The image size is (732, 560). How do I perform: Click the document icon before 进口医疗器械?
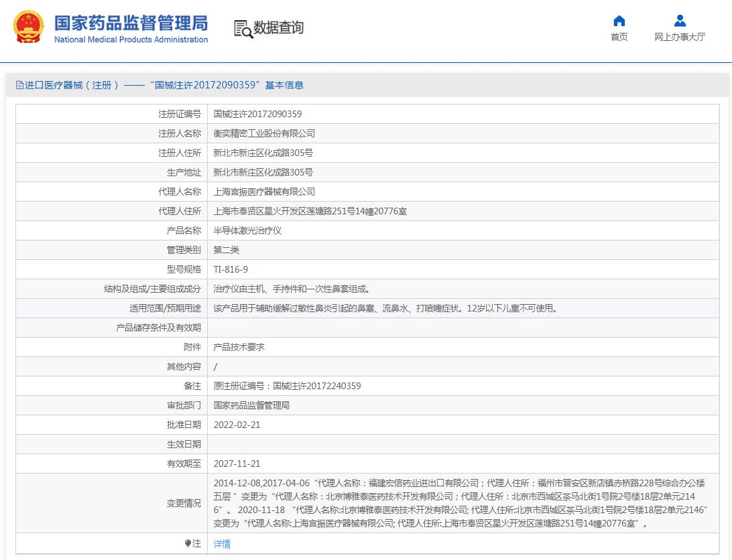point(19,85)
